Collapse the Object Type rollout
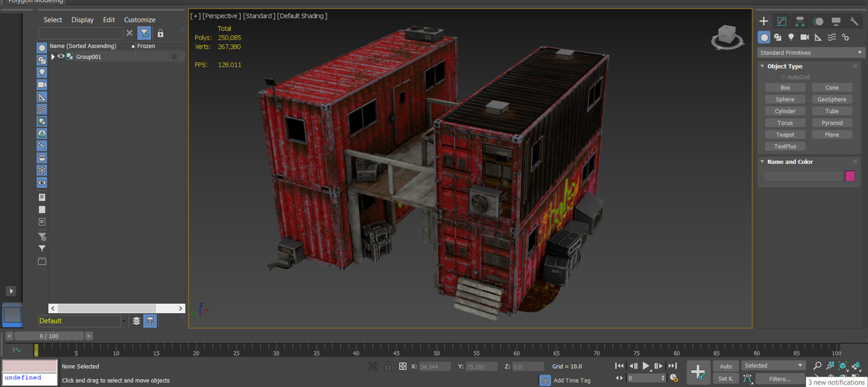The image size is (868, 387). (x=762, y=66)
